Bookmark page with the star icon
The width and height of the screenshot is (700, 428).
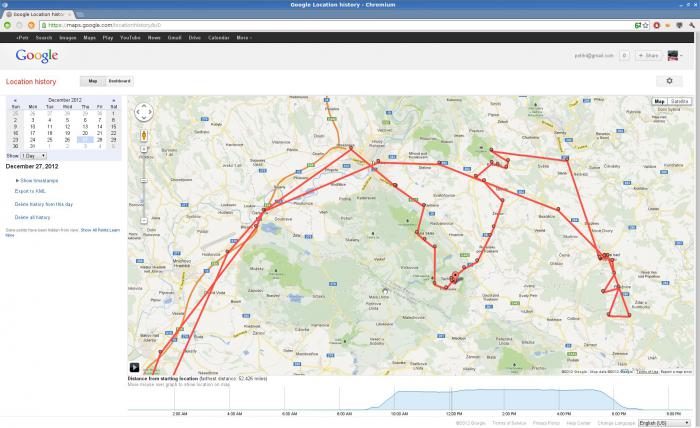click(646, 25)
